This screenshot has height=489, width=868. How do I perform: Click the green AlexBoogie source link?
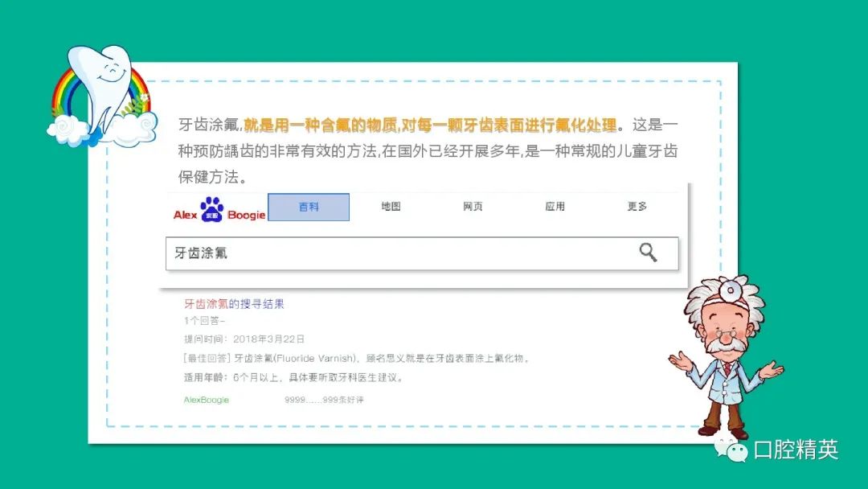tap(206, 400)
